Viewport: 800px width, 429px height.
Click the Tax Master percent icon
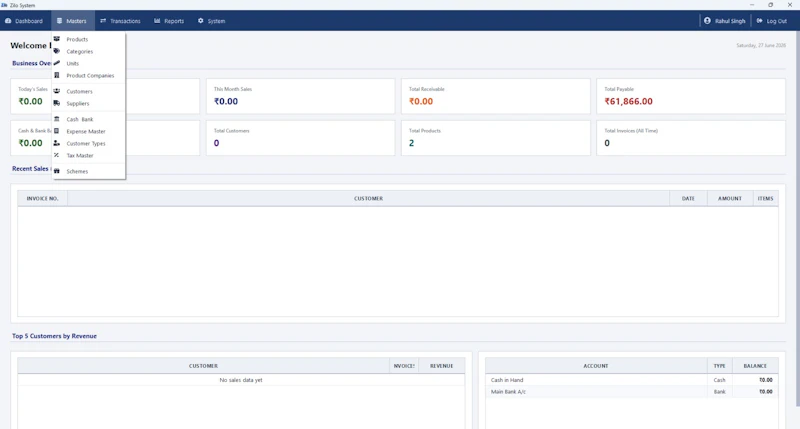57,155
